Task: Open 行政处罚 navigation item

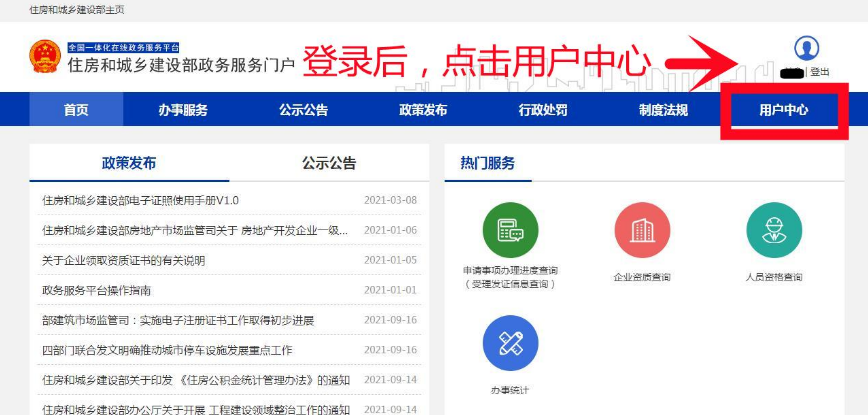Action: tap(543, 110)
